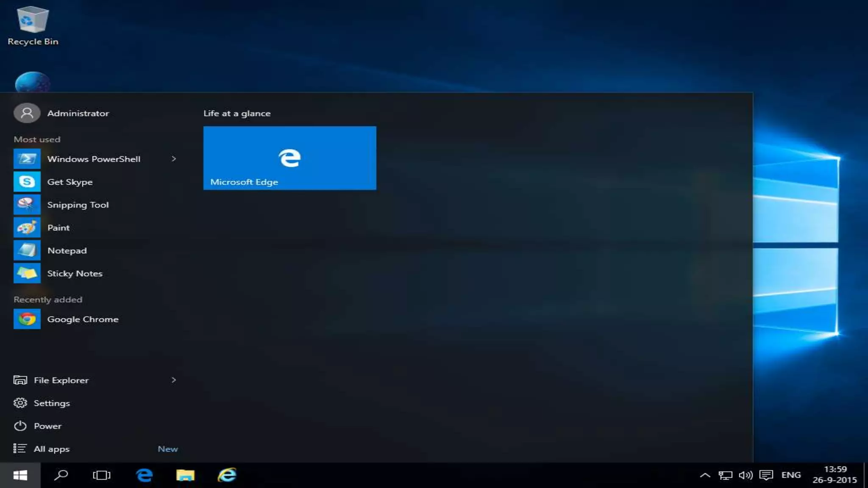
Task: Click the Administrator user avatar
Action: (x=27, y=113)
